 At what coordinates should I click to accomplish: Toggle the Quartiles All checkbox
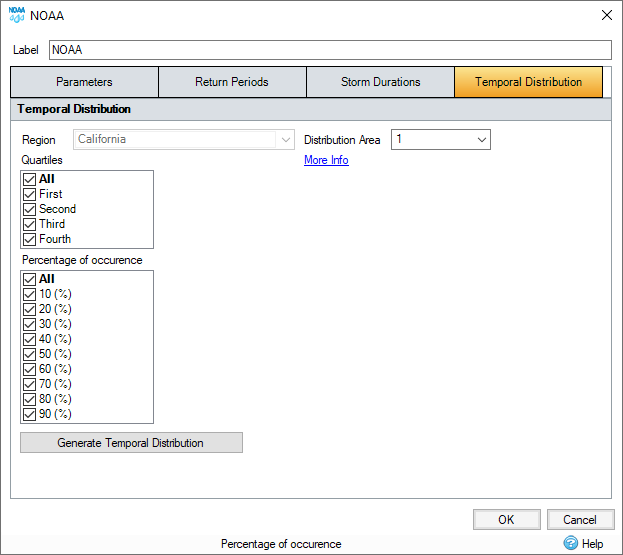click(x=29, y=179)
